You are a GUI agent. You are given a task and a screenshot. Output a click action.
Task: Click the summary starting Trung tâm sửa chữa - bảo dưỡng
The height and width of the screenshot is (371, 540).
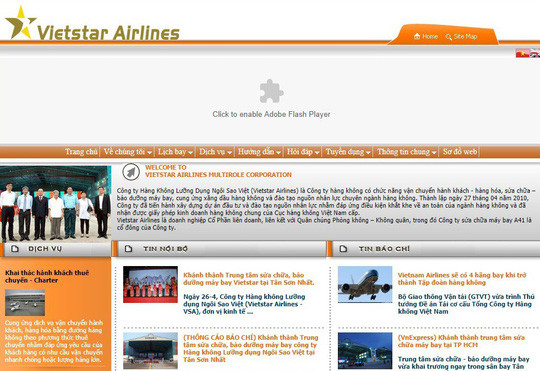tap(463, 363)
